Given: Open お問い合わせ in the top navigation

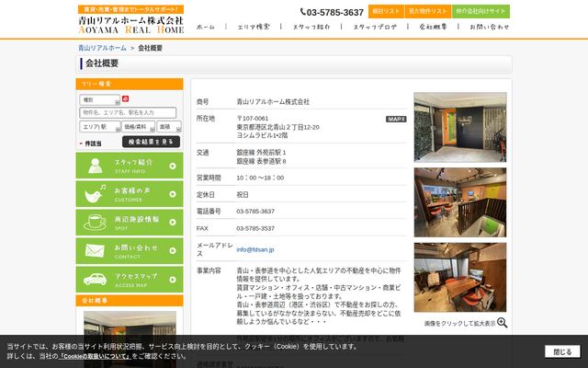Looking at the screenshot, I should (x=490, y=27).
